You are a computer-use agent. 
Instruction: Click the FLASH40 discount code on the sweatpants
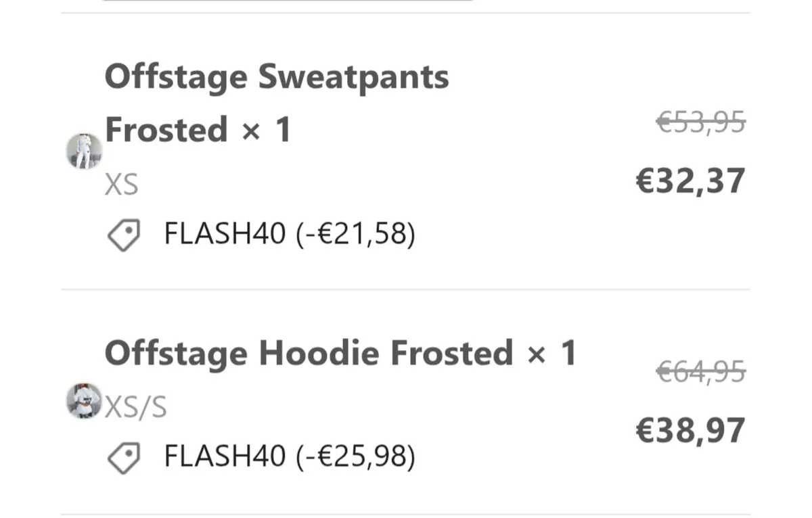pyautogui.click(x=223, y=233)
